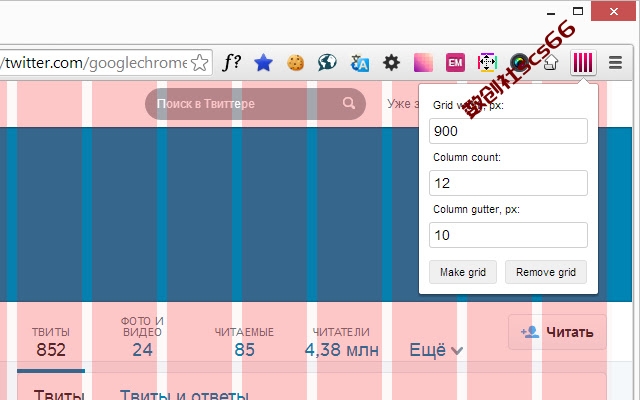Click the blue star extension icon
The width and height of the screenshot is (640, 400).
coord(263,63)
